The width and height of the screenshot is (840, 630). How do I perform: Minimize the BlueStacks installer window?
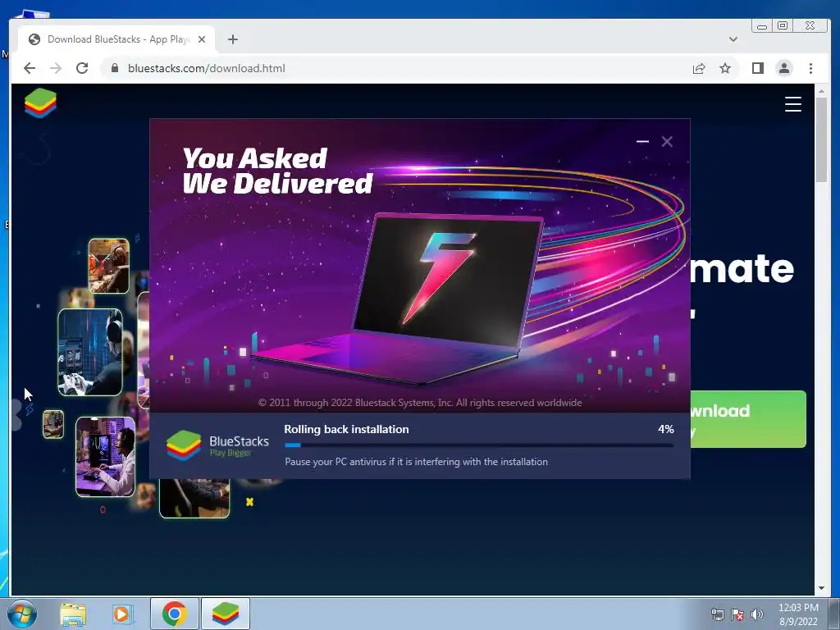pos(642,141)
